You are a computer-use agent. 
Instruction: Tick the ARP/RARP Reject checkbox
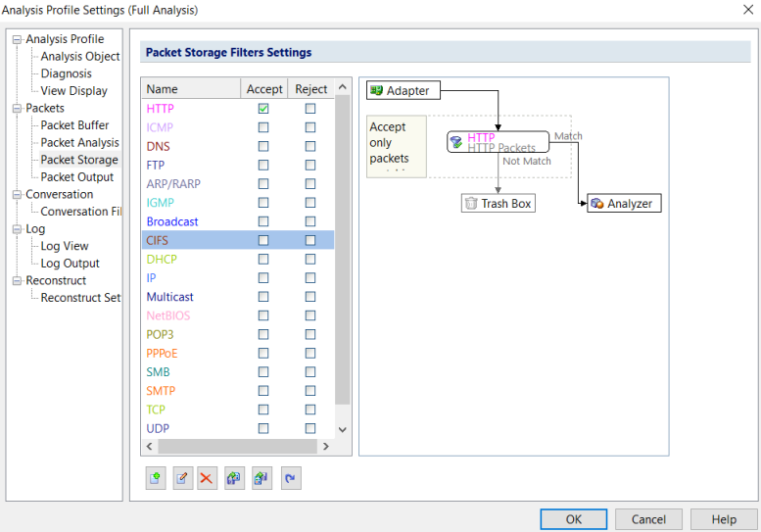pos(310,183)
